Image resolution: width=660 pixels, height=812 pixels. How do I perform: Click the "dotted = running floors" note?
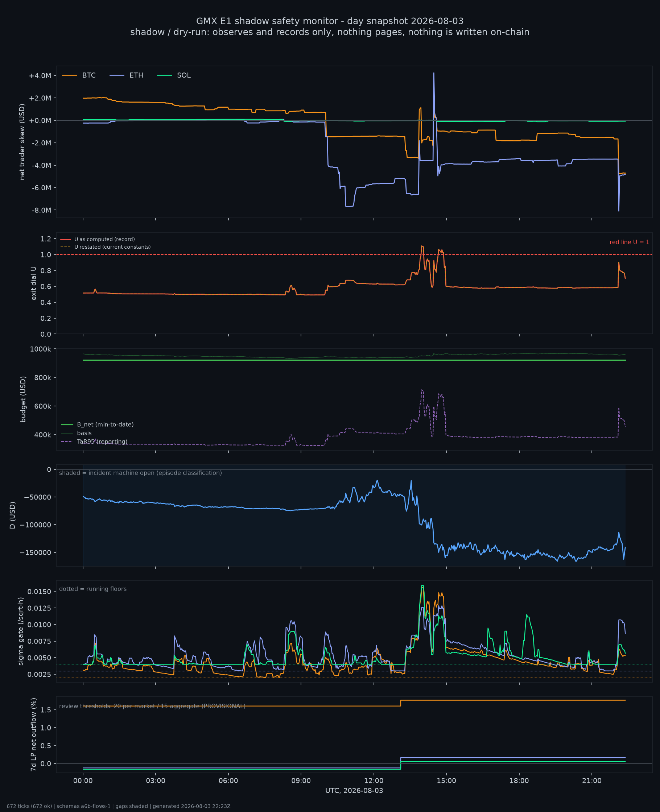[x=93, y=589]
